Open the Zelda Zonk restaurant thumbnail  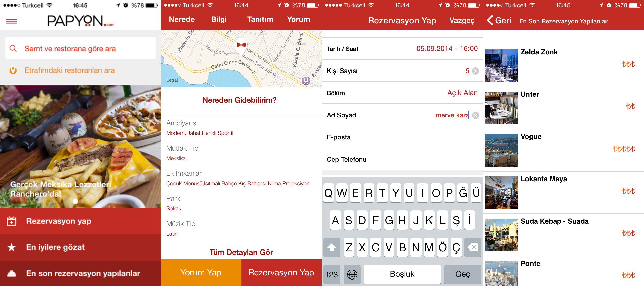click(x=501, y=66)
